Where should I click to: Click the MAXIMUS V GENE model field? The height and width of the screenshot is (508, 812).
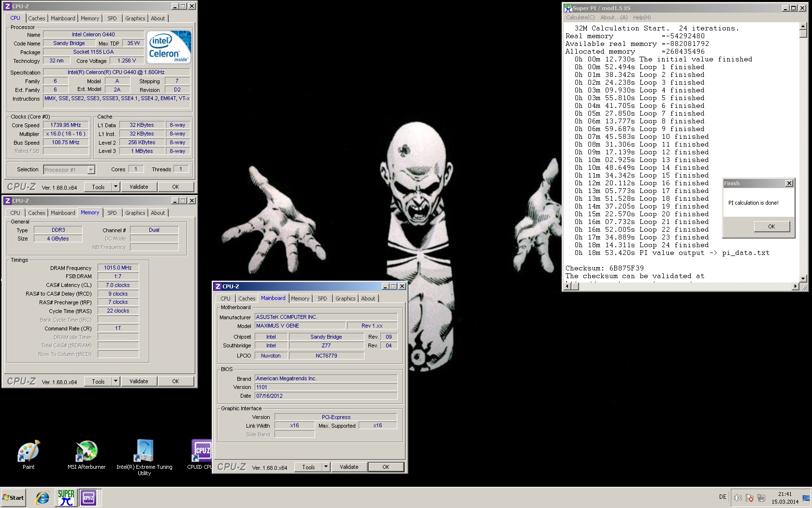click(x=300, y=326)
